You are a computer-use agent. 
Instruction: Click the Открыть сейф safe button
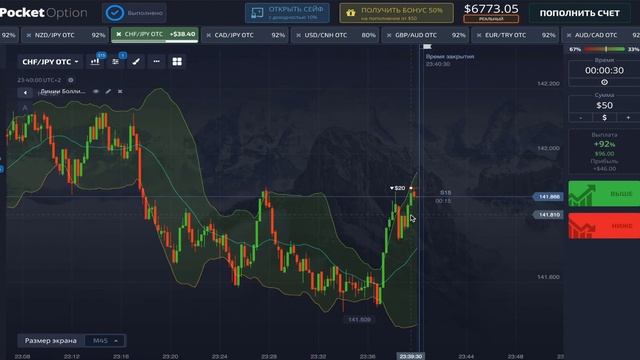point(287,13)
